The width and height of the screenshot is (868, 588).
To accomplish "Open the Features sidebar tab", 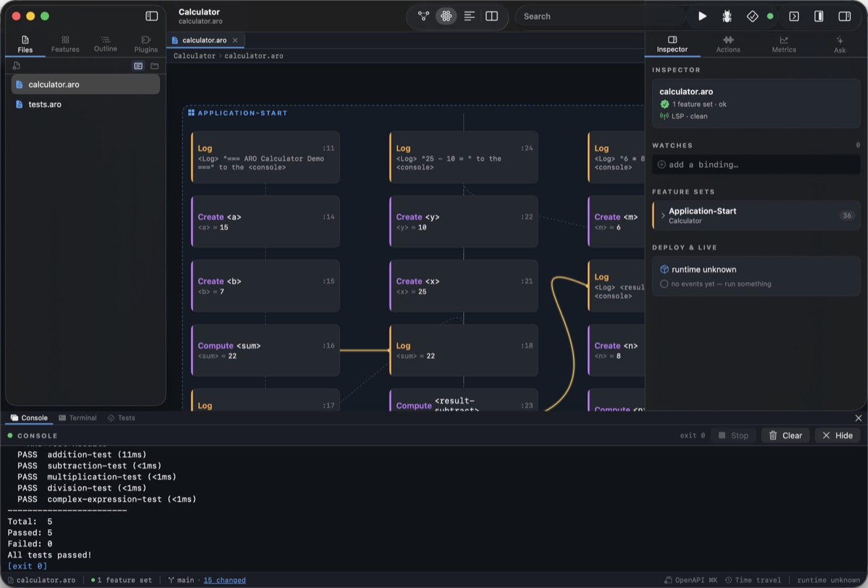I will pyautogui.click(x=65, y=44).
